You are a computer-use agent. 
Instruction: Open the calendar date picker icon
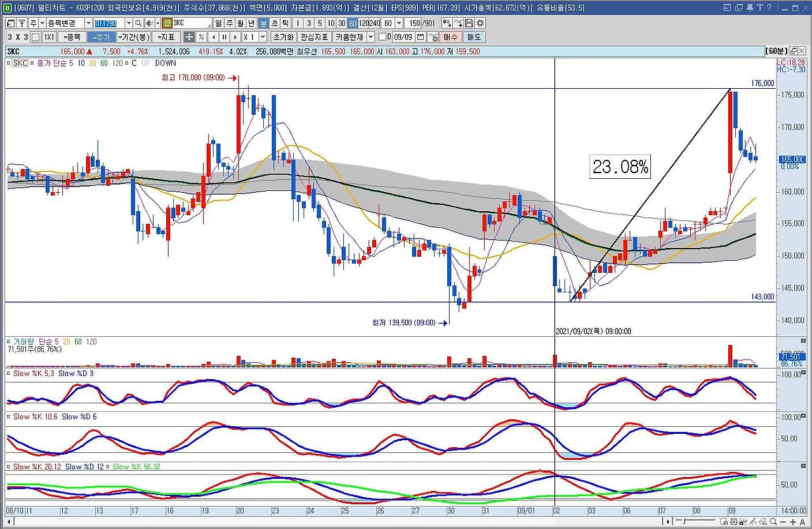421,37
